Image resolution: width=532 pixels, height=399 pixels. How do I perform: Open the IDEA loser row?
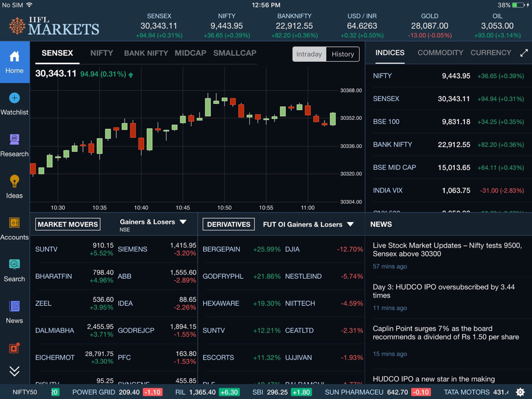tap(157, 304)
